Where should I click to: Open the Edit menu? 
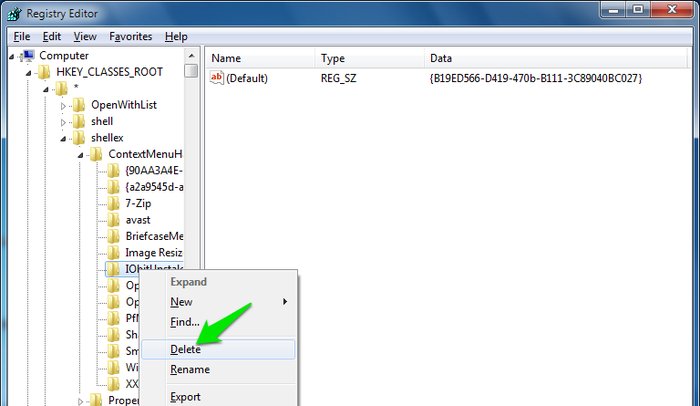(x=52, y=37)
